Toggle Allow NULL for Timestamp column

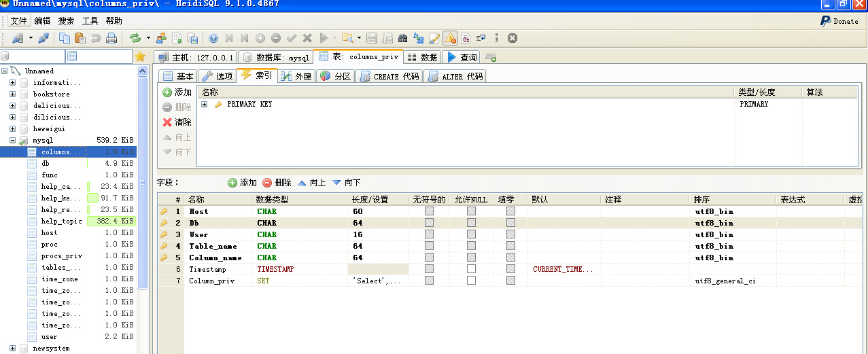pos(471,268)
